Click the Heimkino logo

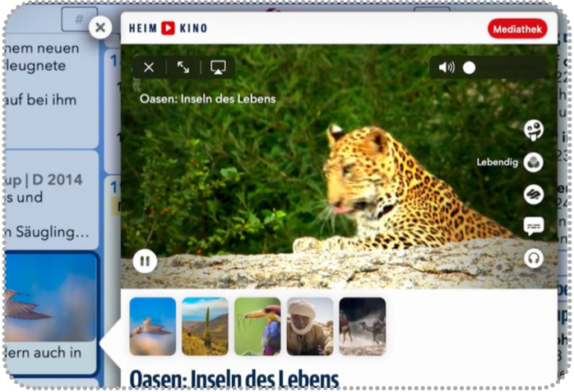[168, 28]
